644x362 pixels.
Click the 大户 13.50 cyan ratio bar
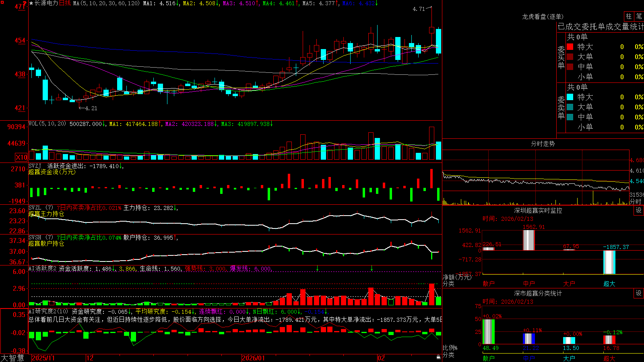tap(569, 341)
